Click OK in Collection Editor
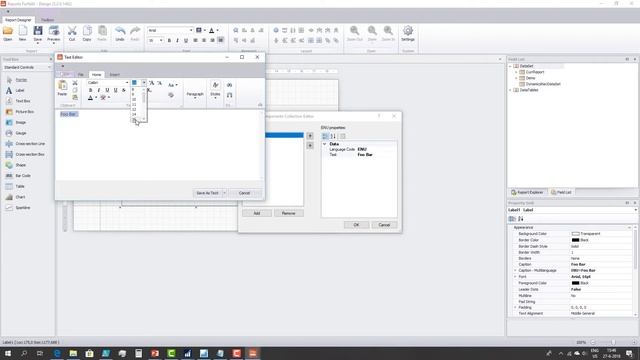Viewport: 640px width, 360px height. pyautogui.click(x=356, y=225)
